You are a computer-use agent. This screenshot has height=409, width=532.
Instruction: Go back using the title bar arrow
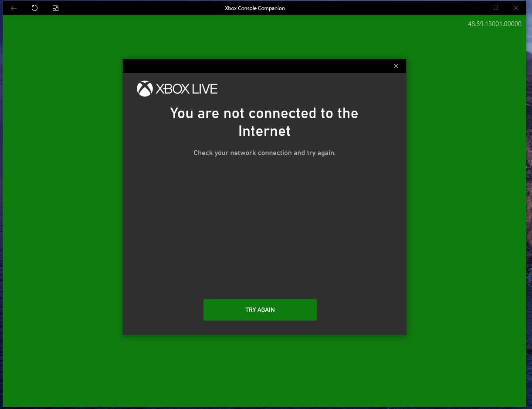tap(14, 8)
